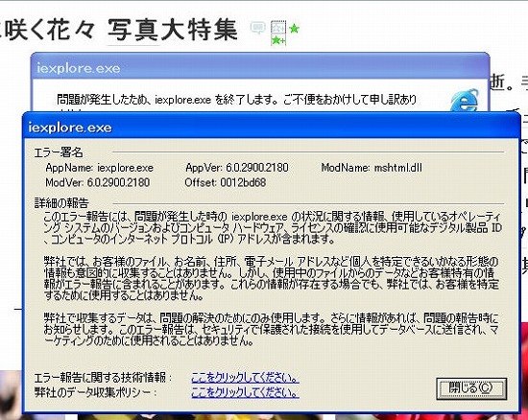This screenshot has width=528, height=420.
Task: Click the エラー署名 section heading
Action: point(59,152)
